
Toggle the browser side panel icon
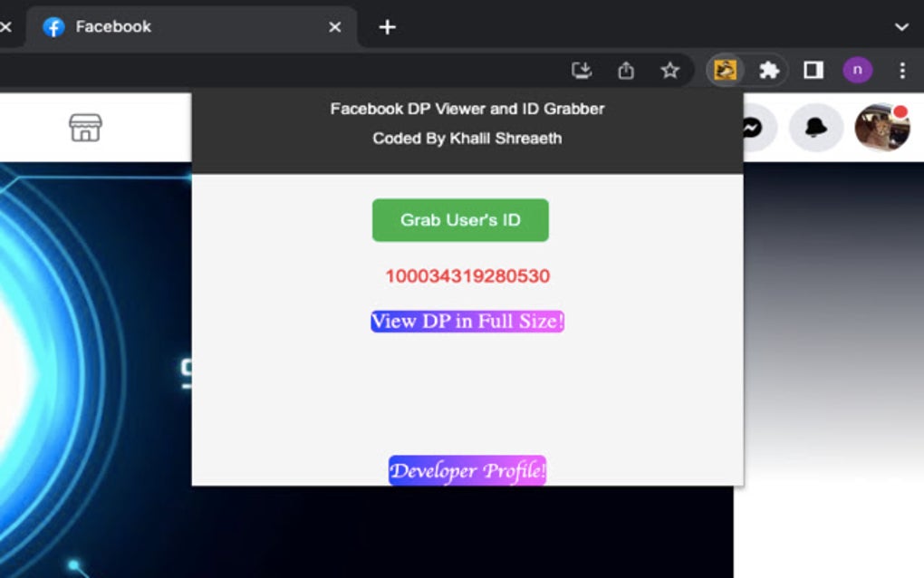coord(813,70)
